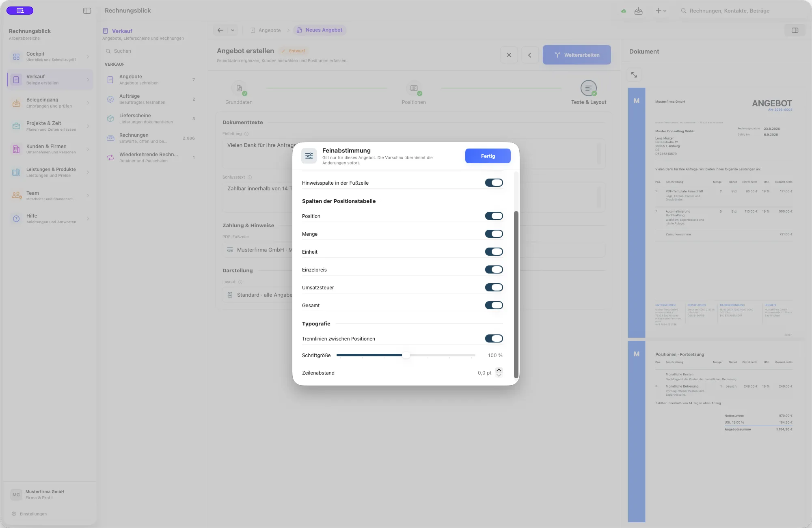This screenshot has width=812, height=528.
Task: Select the Angebote breadcrumb
Action: (266, 30)
